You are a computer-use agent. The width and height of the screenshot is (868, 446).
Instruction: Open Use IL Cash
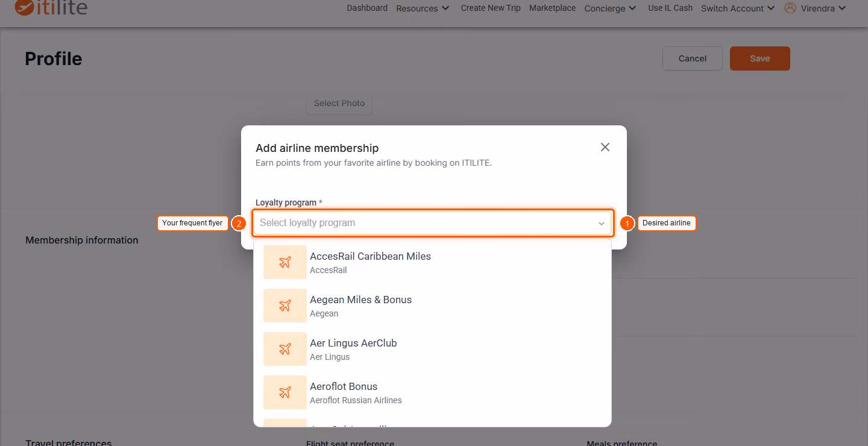pos(670,8)
